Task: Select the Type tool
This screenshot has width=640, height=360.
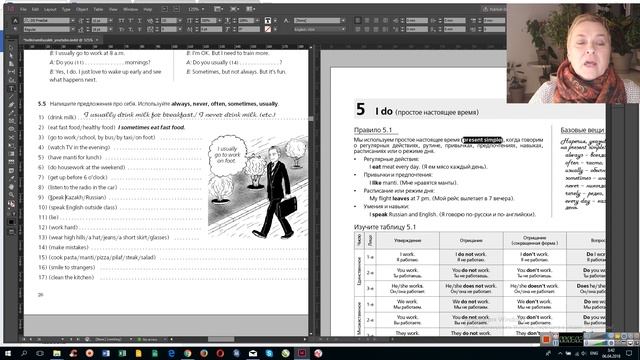Action: tap(11, 89)
